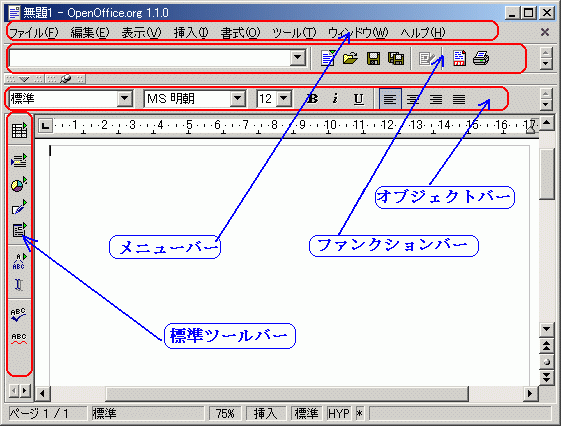The height and width of the screenshot is (426, 561).
Task: Click the previous page double-arrow button
Action: tap(546, 346)
